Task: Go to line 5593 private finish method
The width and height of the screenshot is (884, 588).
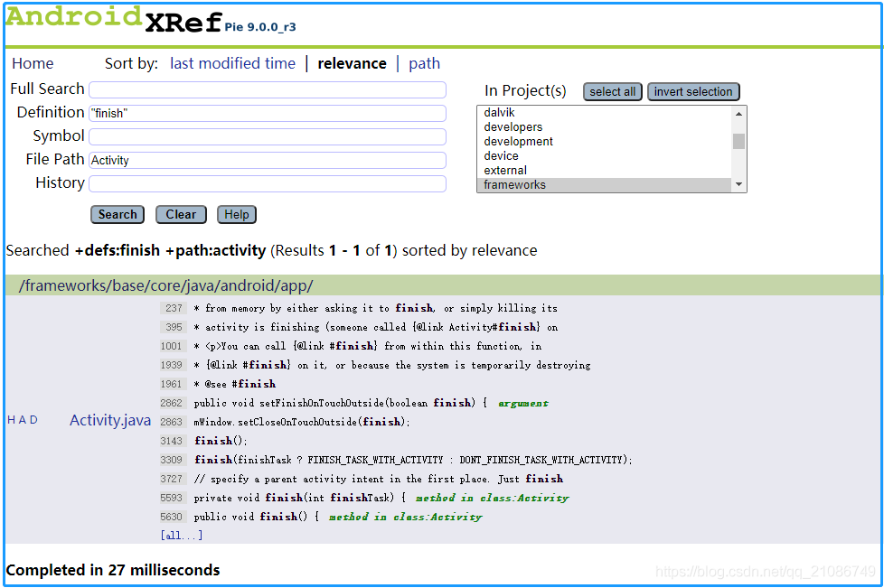Action: (284, 498)
